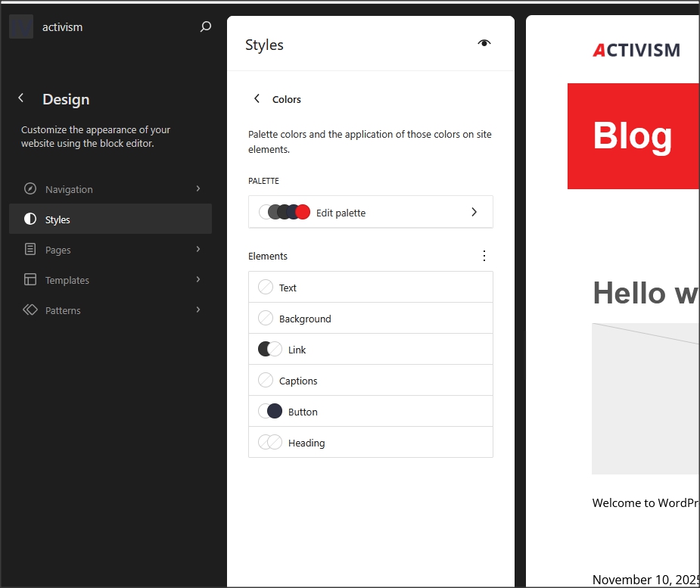The image size is (700, 588).
Task: Click the ACTIVISM site logo in preview
Action: pyautogui.click(x=636, y=51)
